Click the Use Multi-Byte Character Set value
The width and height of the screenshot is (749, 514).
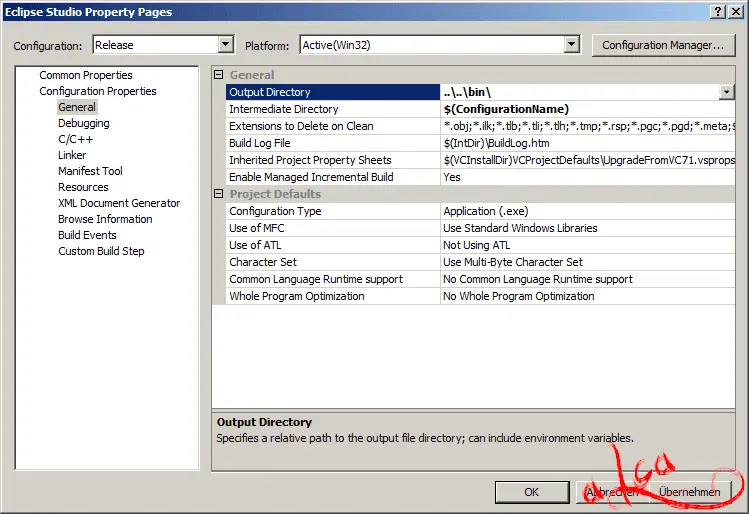[588, 262]
